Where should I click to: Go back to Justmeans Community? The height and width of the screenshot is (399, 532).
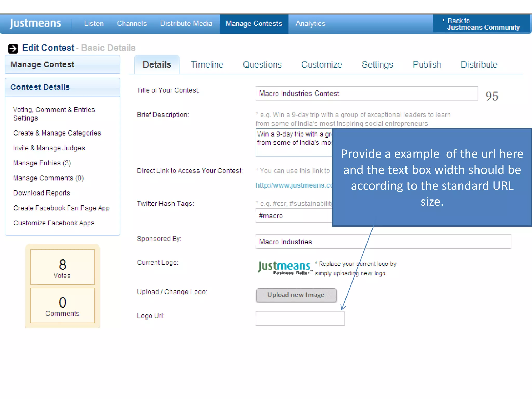coord(481,24)
